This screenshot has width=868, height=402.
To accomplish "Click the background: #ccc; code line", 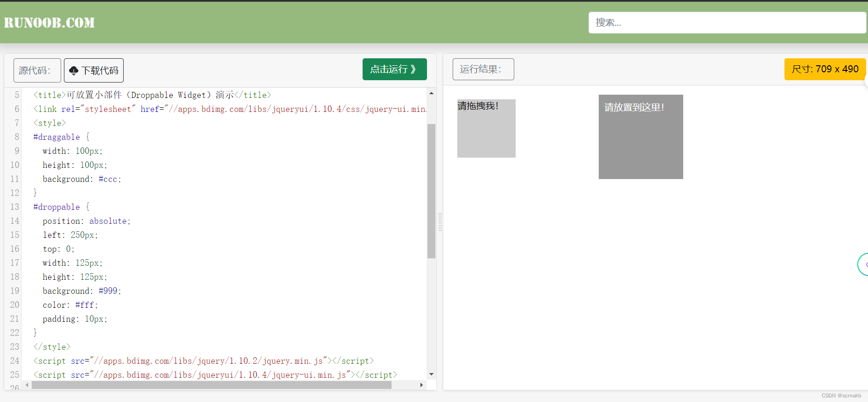I will pos(82,179).
